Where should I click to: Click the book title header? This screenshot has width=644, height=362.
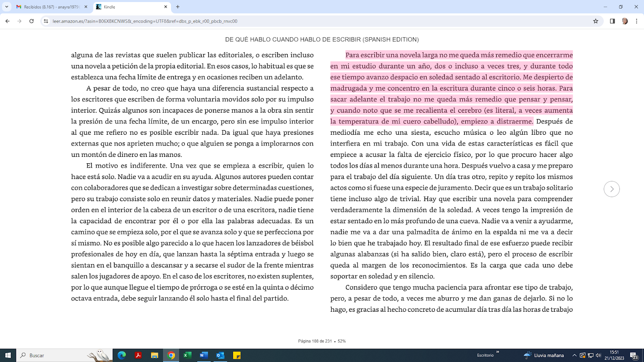(x=322, y=39)
